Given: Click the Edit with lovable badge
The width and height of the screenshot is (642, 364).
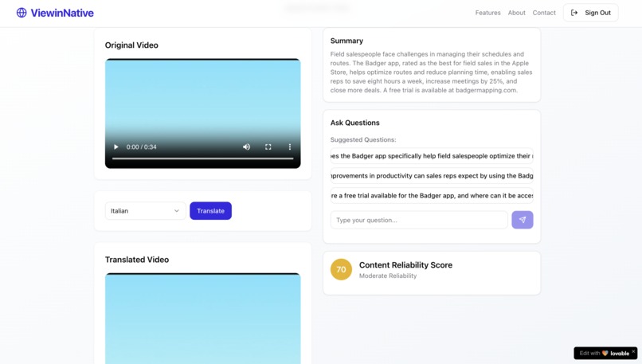Looking at the screenshot, I should (602, 353).
